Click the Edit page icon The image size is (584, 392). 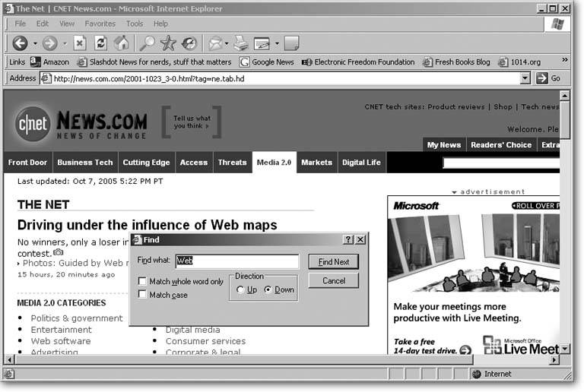coord(262,44)
